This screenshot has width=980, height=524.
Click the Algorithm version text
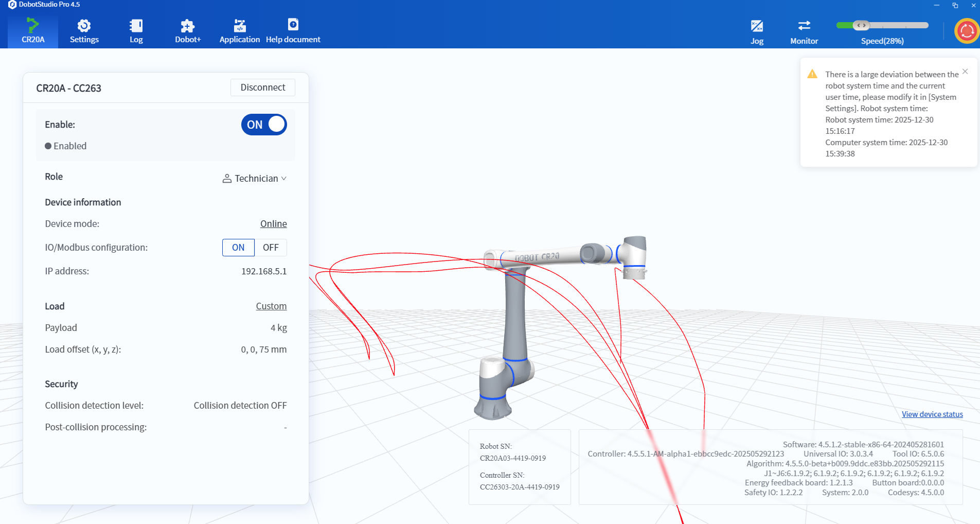845,464
